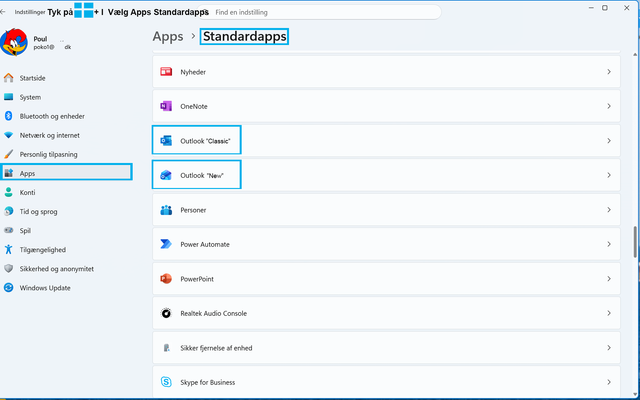Open the Power Automate entry

pyautogui.click(x=386, y=244)
